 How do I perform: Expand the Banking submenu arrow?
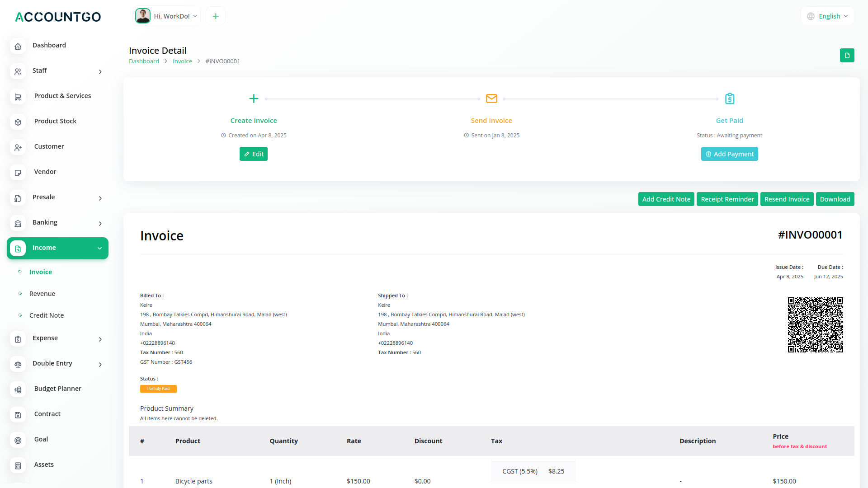point(100,224)
